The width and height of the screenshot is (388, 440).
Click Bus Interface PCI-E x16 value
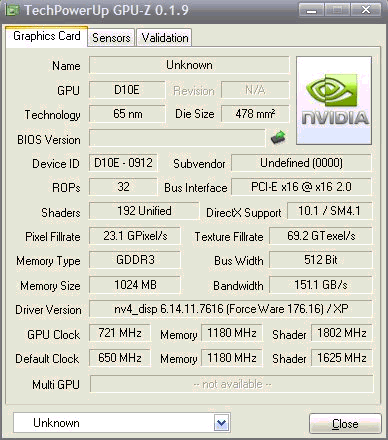tap(301, 187)
